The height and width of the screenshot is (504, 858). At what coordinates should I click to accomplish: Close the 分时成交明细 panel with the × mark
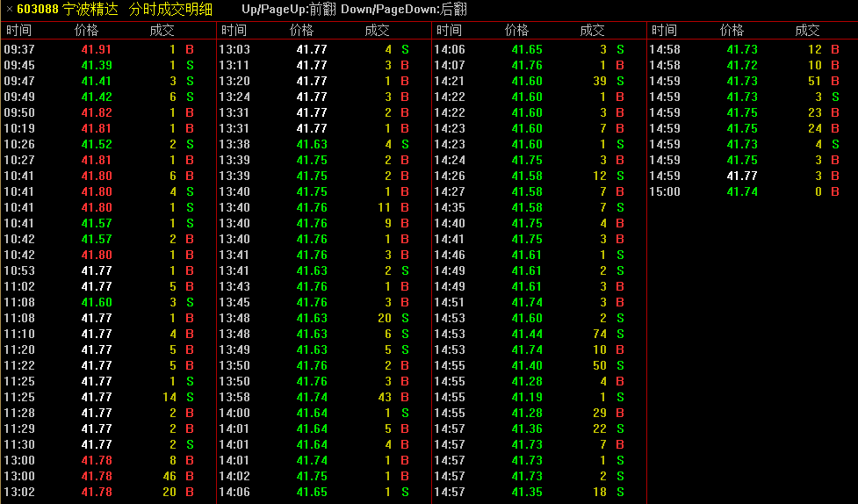pyautogui.click(x=10, y=10)
